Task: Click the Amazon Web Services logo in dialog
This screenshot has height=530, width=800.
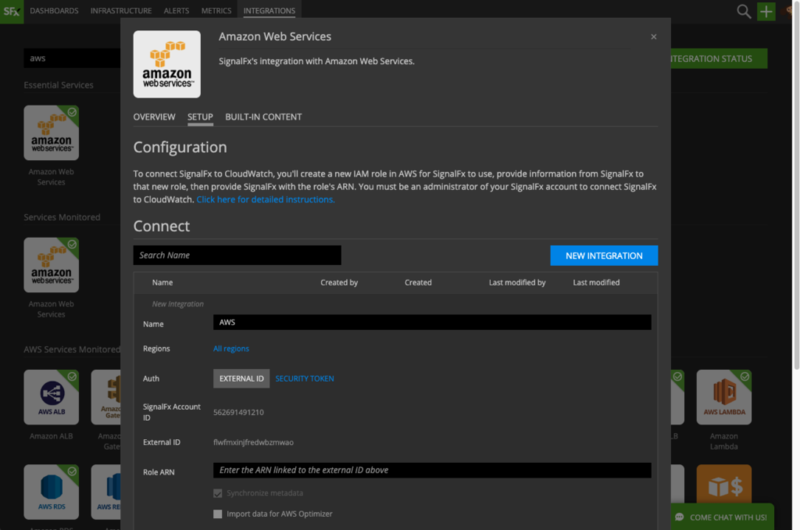Action: pyautogui.click(x=167, y=64)
